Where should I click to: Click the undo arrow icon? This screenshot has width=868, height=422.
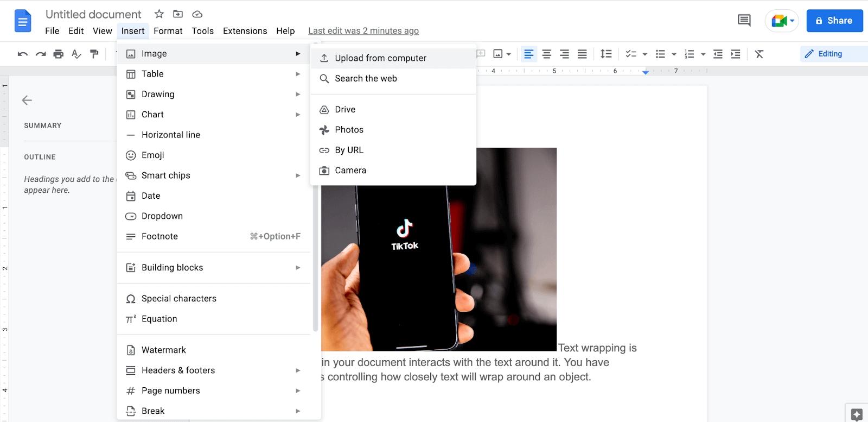click(22, 54)
